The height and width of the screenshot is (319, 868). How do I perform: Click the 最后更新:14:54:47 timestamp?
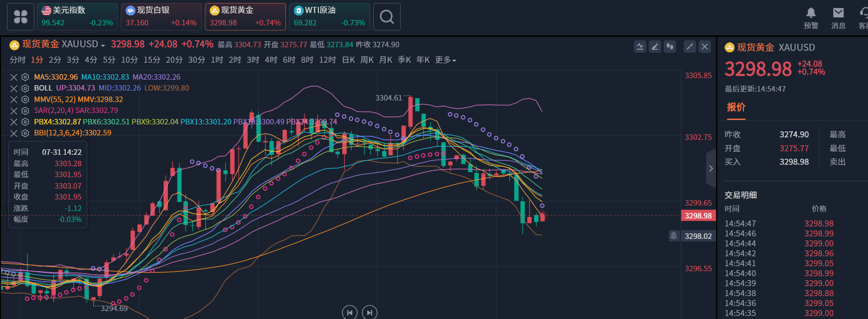pyautogui.click(x=755, y=89)
